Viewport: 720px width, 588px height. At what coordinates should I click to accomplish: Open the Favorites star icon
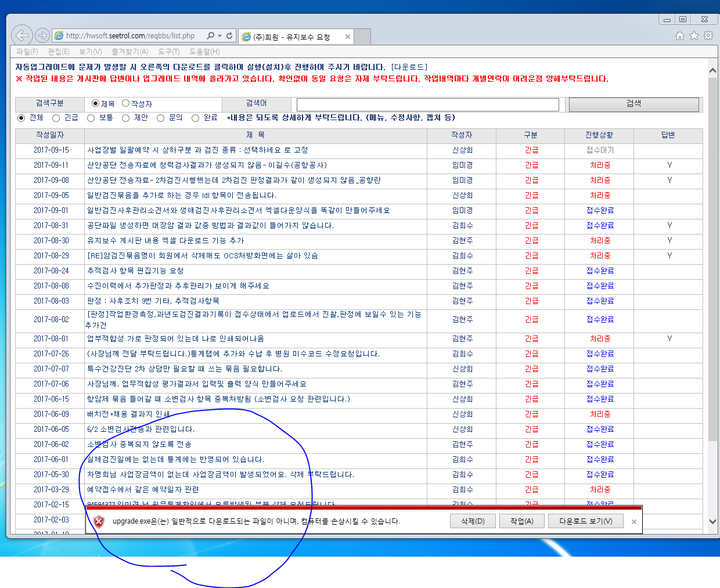coord(694,35)
